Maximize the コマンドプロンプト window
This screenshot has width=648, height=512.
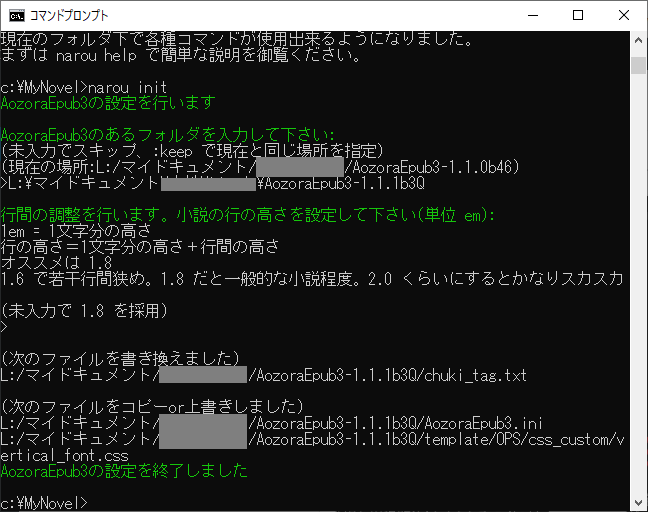tap(578, 16)
